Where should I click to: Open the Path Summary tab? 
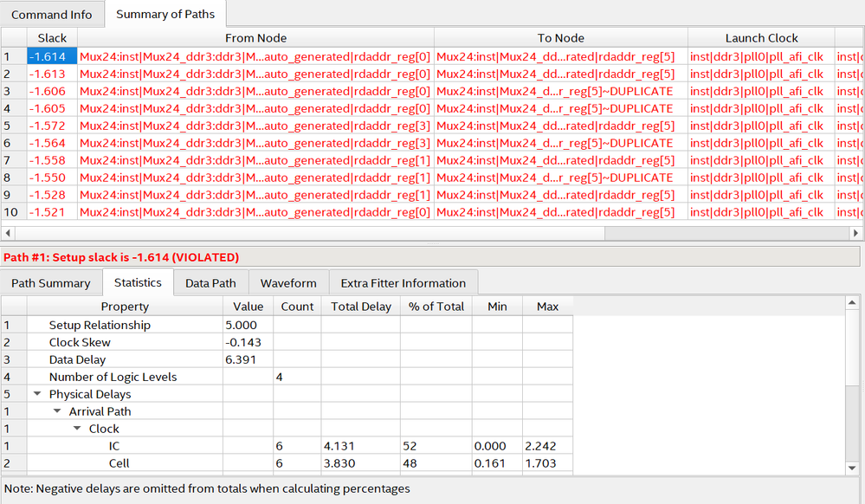50,283
